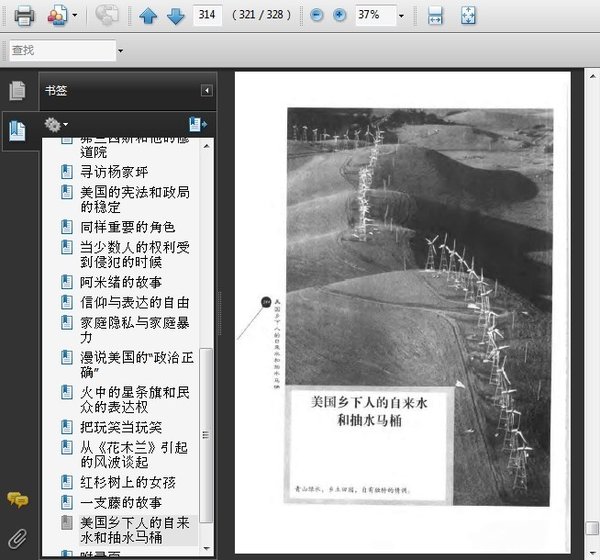The height and width of the screenshot is (560, 600).
Task: Open the bookmark 阿米绪的故事
Action: pyautogui.click(x=121, y=282)
